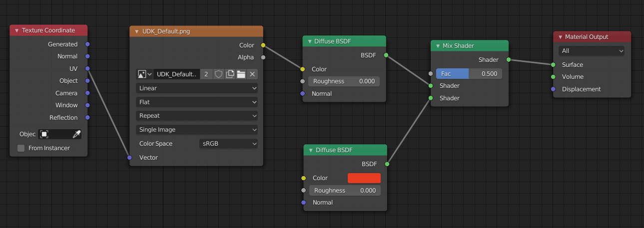Click Mix Shader second Shader input socket
This screenshot has width=644, height=228.
point(430,98)
